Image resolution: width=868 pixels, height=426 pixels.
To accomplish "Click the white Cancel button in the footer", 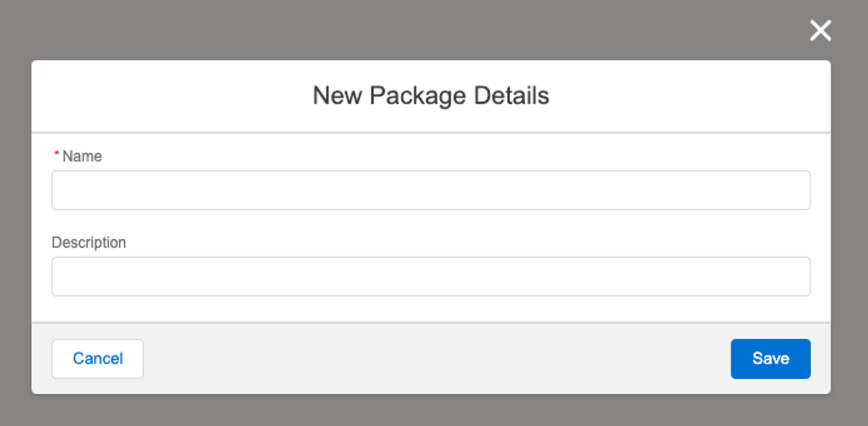I will pyautogui.click(x=97, y=359).
